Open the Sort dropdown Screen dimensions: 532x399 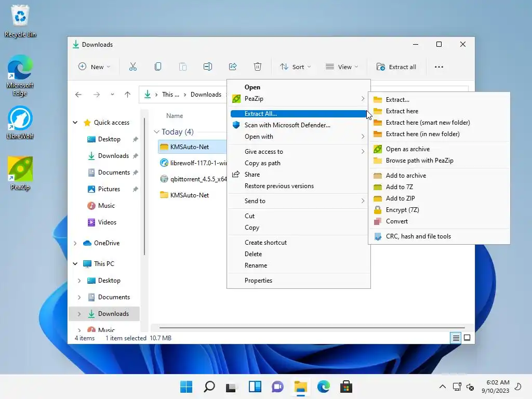point(295,67)
